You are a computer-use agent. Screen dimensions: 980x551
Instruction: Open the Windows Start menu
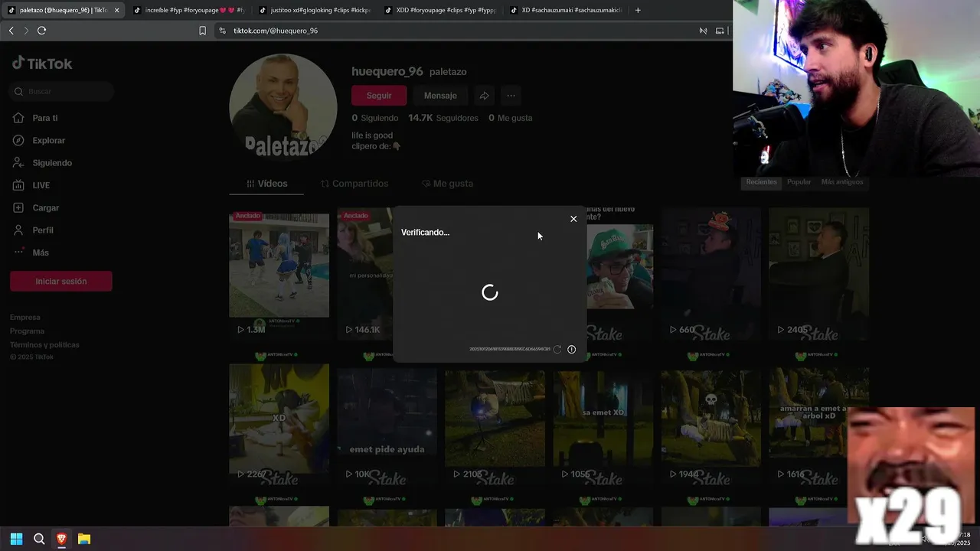(16, 539)
